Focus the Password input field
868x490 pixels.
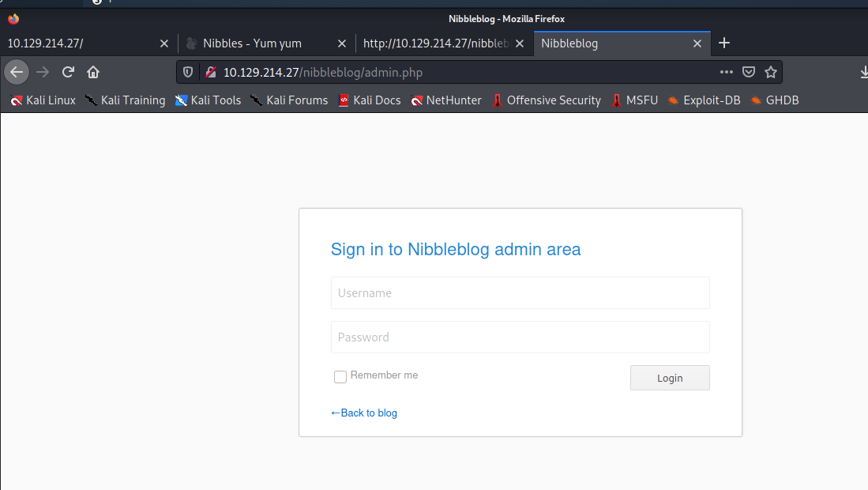520,337
